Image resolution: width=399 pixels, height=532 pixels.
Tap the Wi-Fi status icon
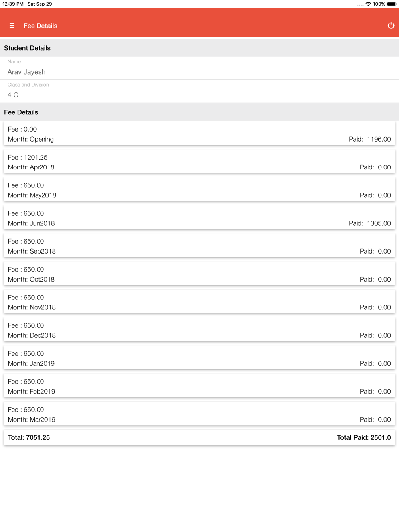point(368,4)
